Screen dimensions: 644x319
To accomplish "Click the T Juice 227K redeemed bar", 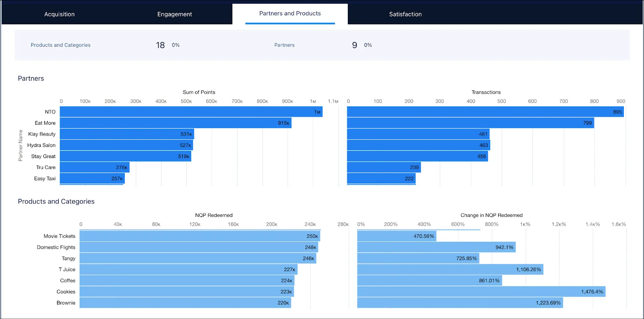I will pyautogui.click(x=188, y=270).
